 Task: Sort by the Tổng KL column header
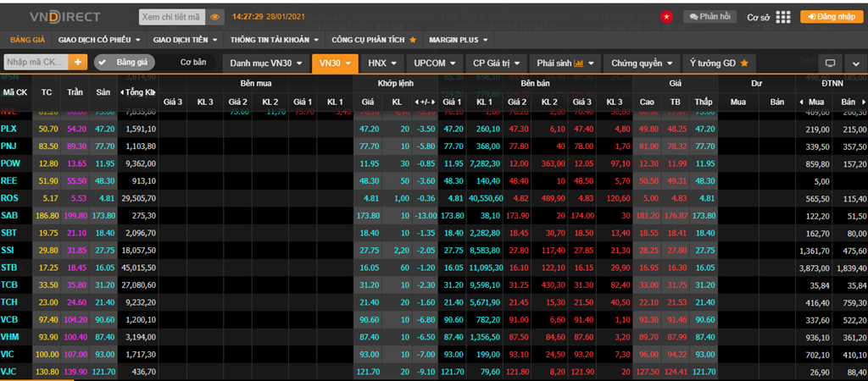(139, 91)
